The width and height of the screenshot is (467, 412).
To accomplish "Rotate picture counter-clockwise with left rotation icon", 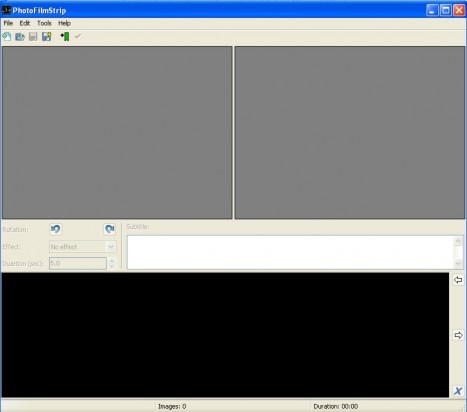I will [x=56, y=229].
